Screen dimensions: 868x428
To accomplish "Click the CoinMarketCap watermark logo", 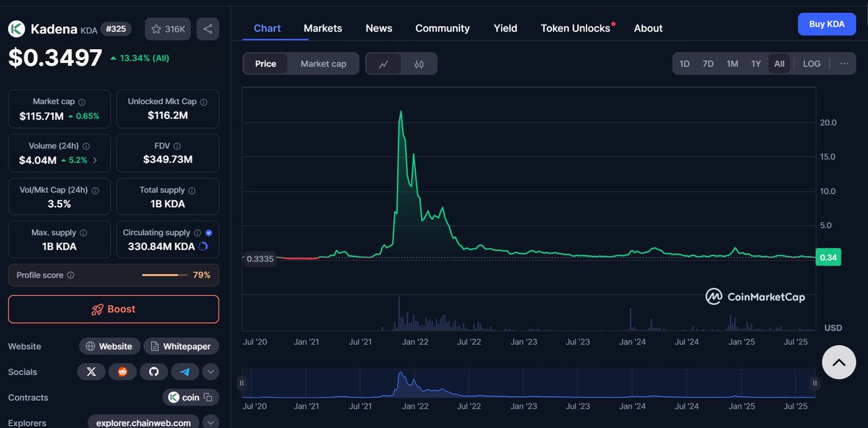I will click(756, 296).
